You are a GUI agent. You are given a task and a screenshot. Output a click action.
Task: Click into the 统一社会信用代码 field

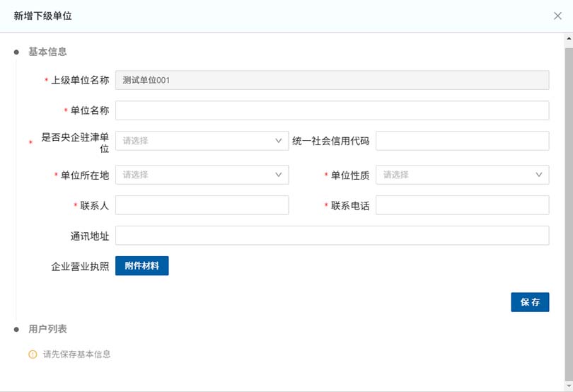(x=462, y=141)
